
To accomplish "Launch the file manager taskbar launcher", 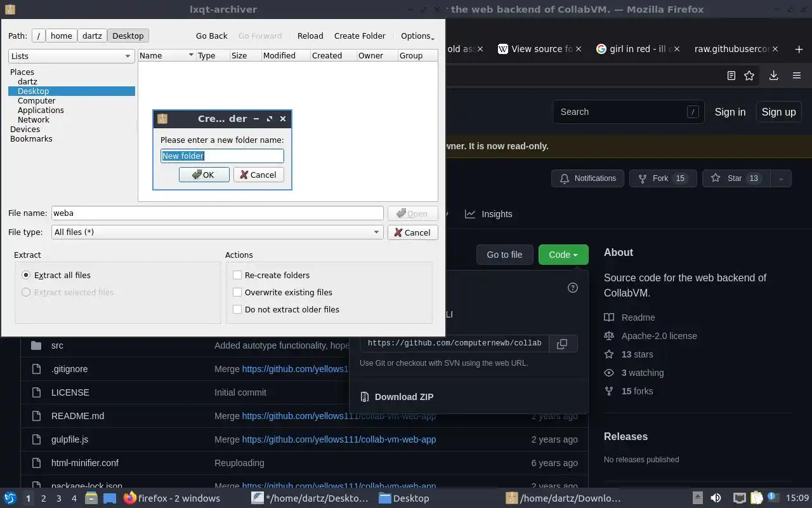I will click(x=90, y=498).
